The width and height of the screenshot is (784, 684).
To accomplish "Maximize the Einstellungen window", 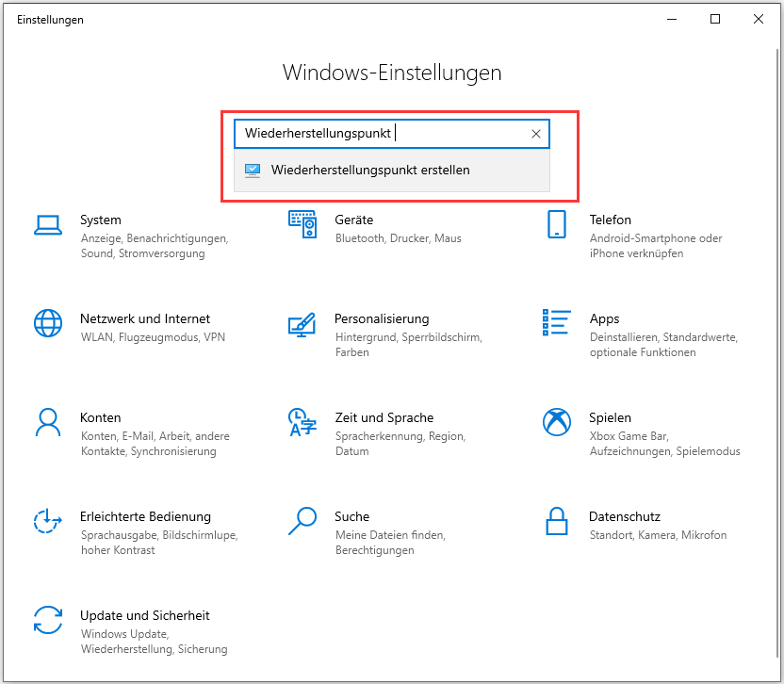I will pos(715,19).
